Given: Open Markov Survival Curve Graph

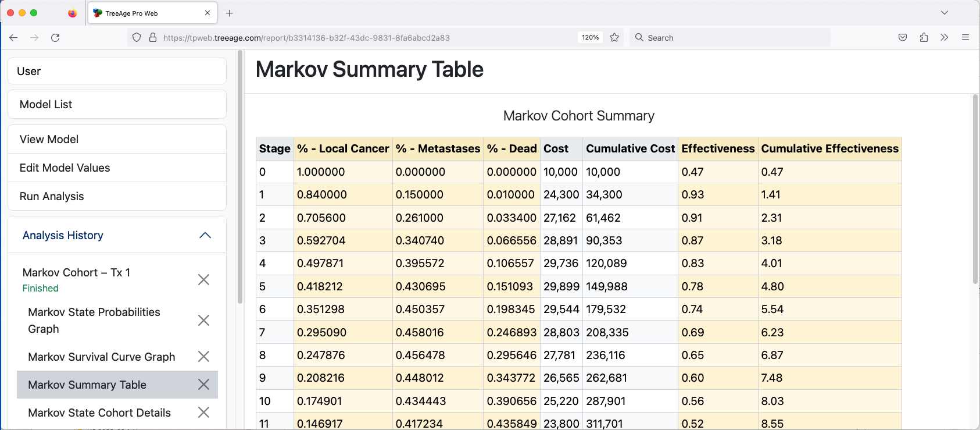Looking at the screenshot, I should point(101,357).
